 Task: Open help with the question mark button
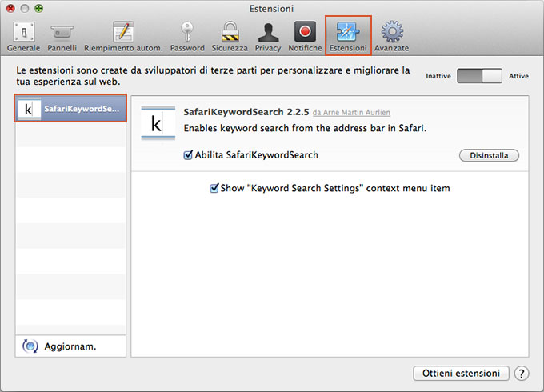521,374
